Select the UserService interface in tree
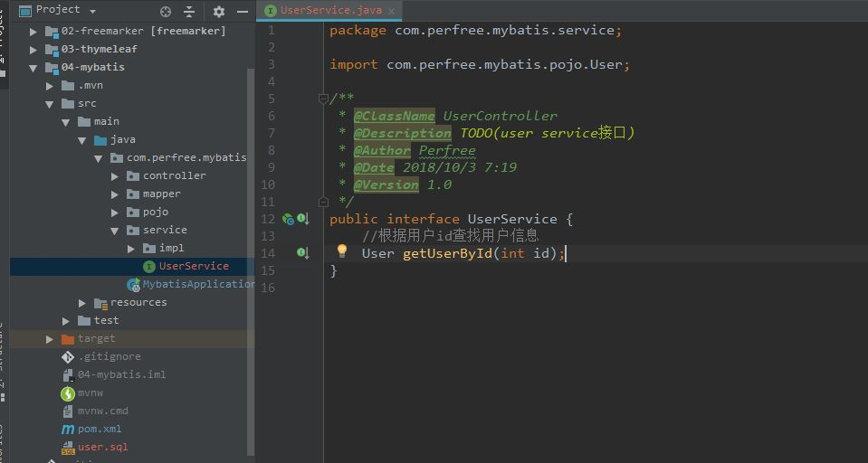 coord(194,266)
